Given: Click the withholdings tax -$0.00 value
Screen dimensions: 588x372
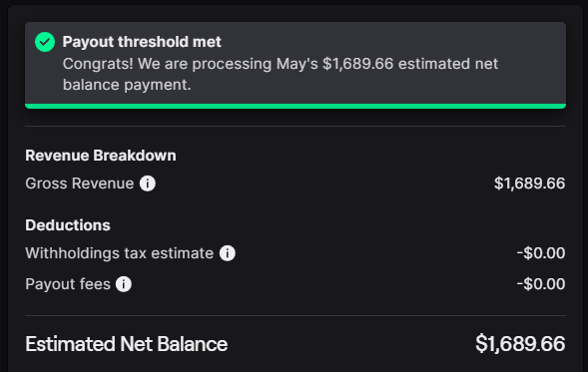Looking at the screenshot, I should click(541, 253).
